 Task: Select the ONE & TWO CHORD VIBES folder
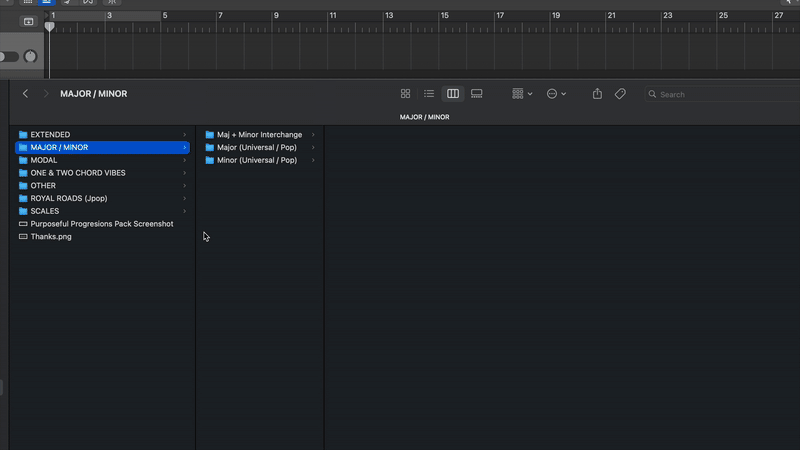pos(78,173)
